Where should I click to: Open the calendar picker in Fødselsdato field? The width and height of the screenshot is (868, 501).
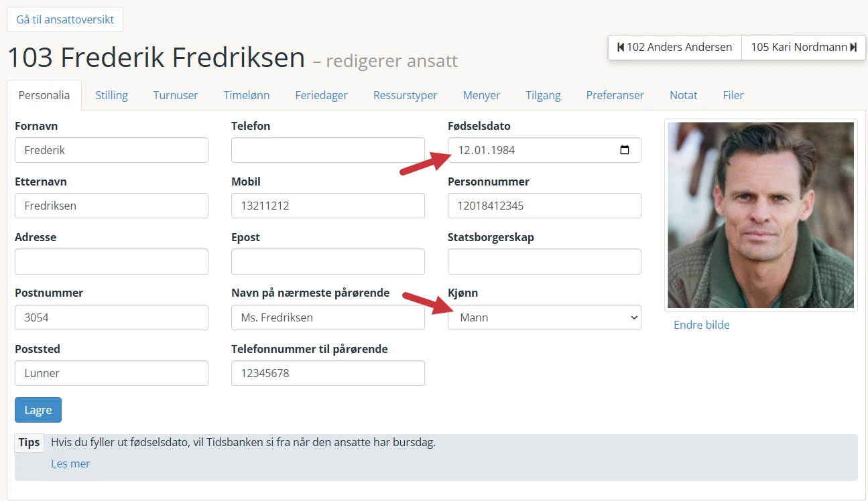click(x=625, y=150)
